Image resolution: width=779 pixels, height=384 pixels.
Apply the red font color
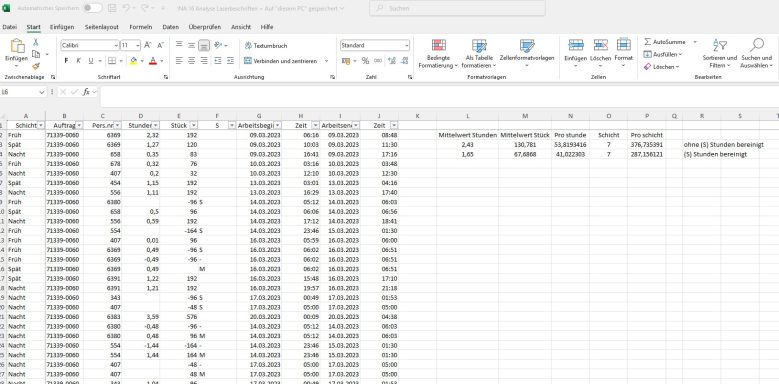153,61
